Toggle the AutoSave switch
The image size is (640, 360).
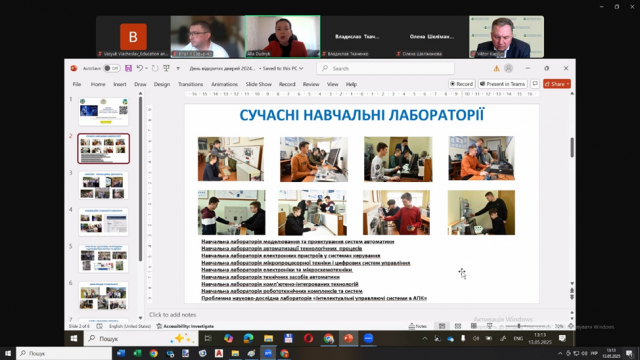[x=111, y=68]
